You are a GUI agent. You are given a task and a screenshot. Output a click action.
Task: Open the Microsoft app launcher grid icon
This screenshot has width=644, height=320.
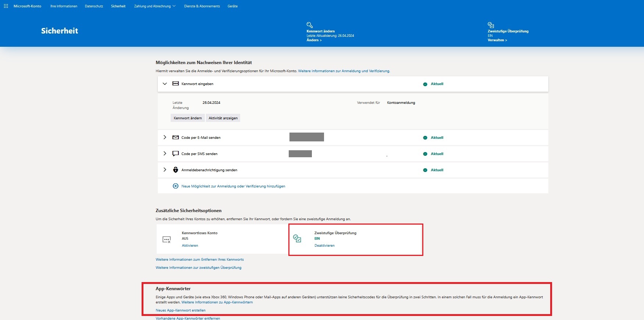coord(6,6)
